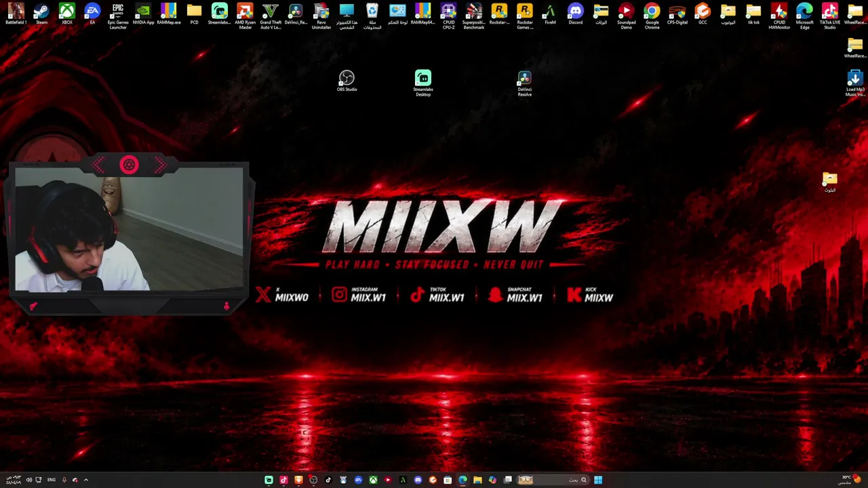The width and height of the screenshot is (868, 488).
Task: Click the microphone icon in system tray
Action: [64, 480]
